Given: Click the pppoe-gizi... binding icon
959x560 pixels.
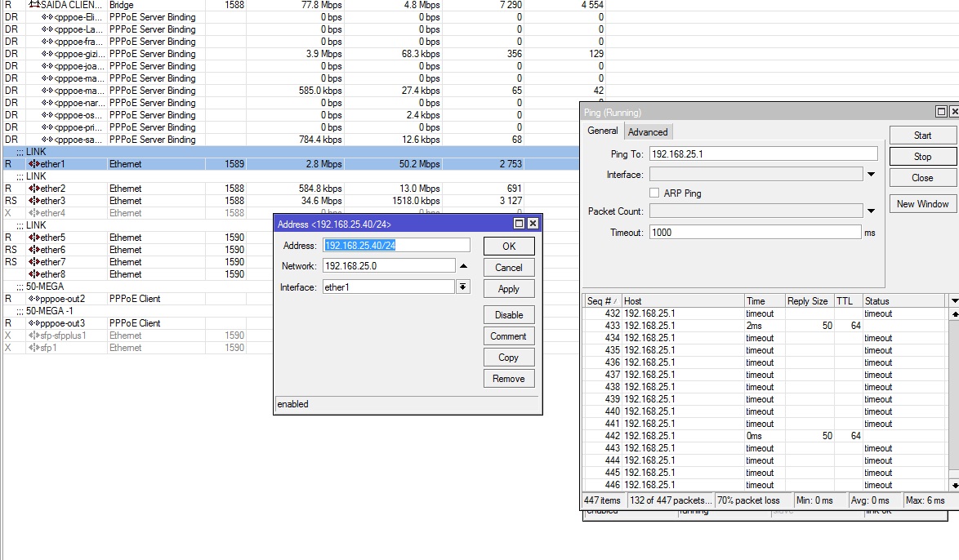Looking at the screenshot, I should coord(47,54).
